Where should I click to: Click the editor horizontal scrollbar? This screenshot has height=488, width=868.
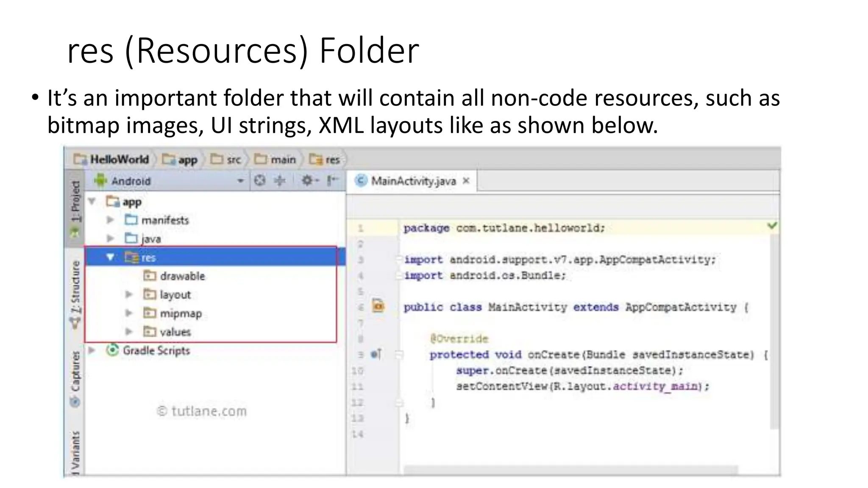pos(570,469)
